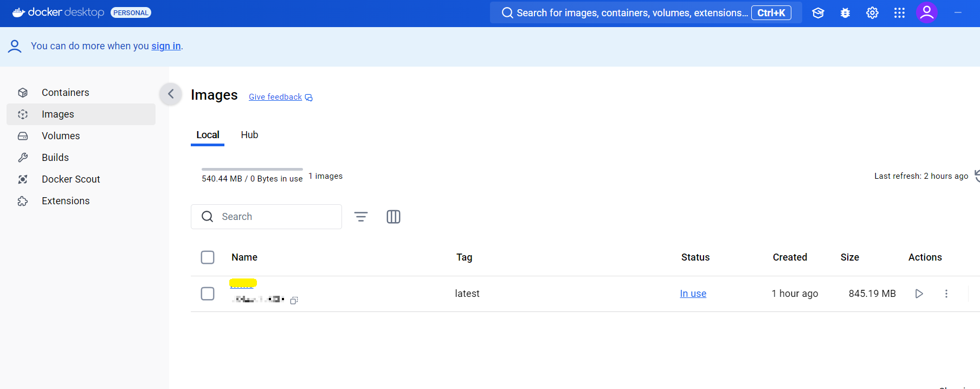The width and height of the screenshot is (980, 389).
Task: Click the Builds wrench icon in sidebar
Action: coord(23,158)
